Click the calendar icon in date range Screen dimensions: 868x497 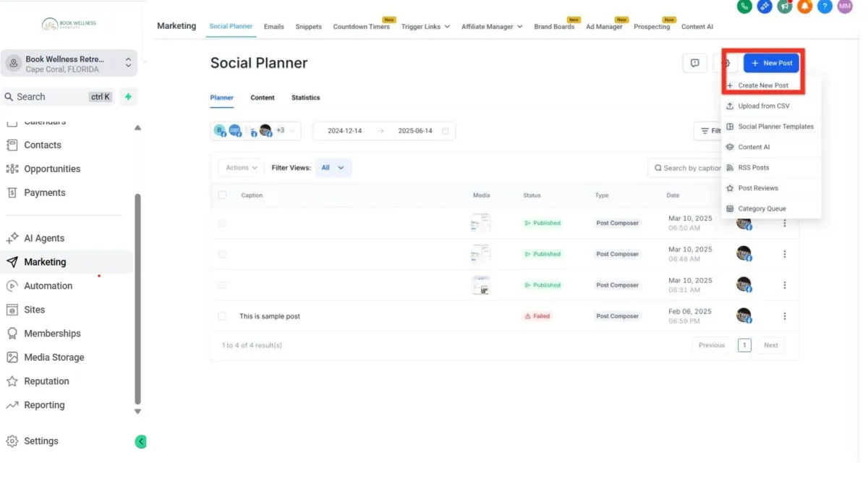[x=446, y=131]
